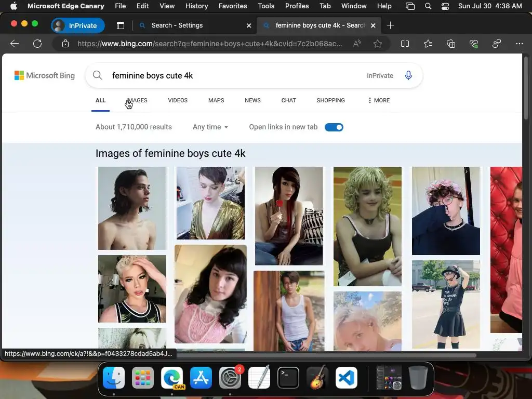
Task: Toggle Open links in new tab switch
Action: [x=334, y=127]
